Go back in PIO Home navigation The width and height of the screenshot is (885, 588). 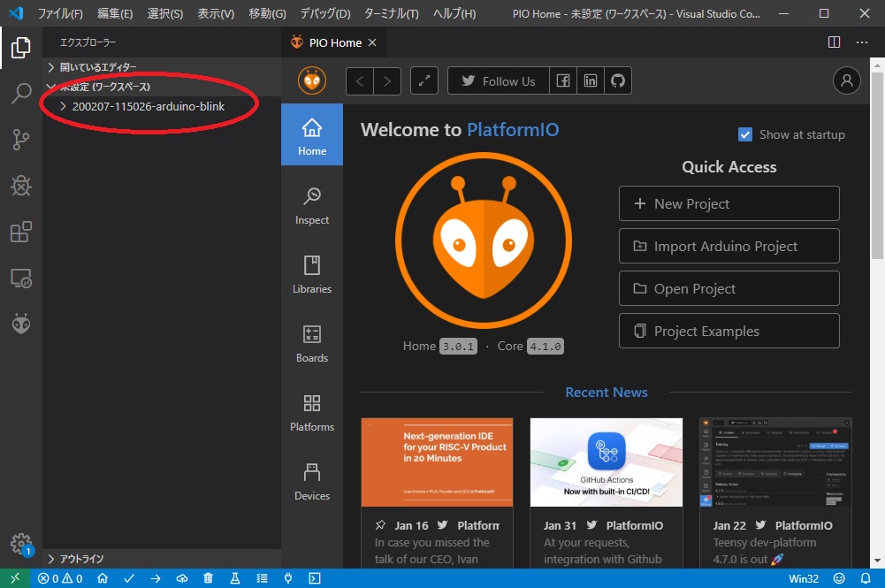pyautogui.click(x=360, y=81)
